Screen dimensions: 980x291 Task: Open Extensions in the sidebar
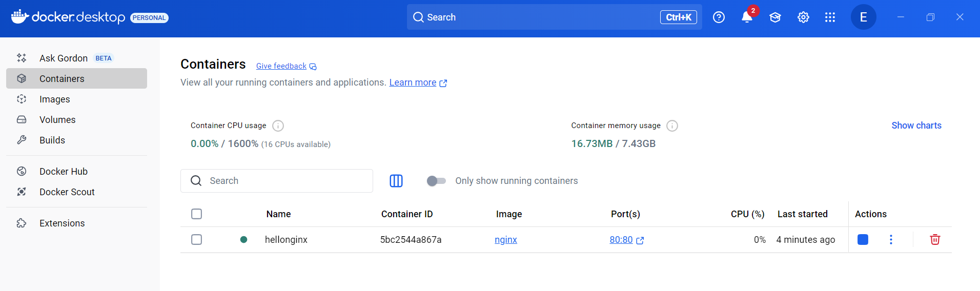(x=76, y=223)
